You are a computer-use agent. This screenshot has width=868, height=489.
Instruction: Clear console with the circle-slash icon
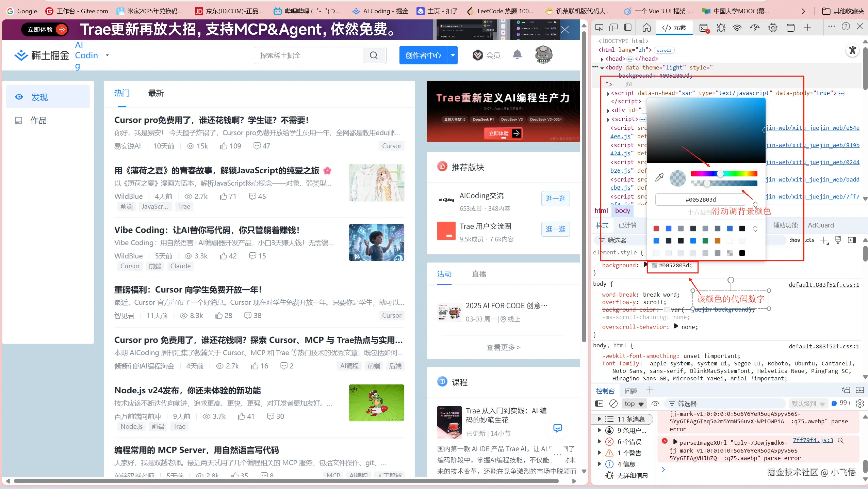pos(613,404)
